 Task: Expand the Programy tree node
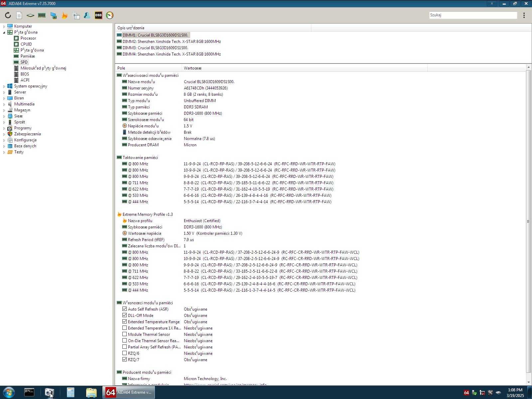click(4, 128)
